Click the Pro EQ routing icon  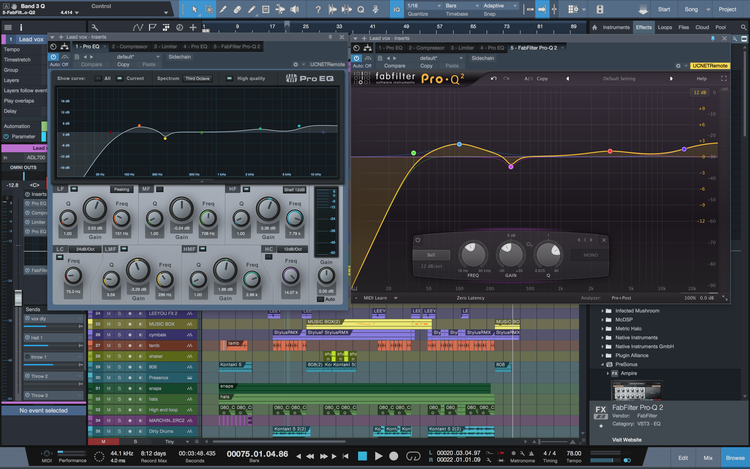click(64, 46)
